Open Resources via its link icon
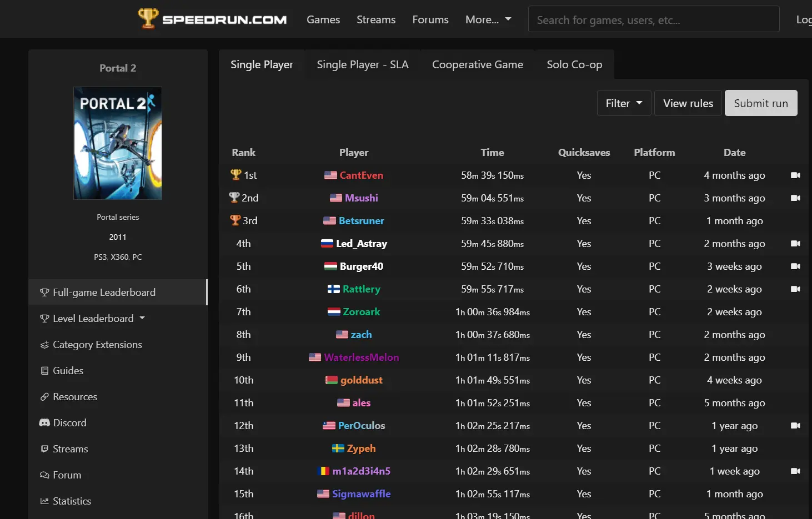Image resolution: width=812 pixels, height=519 pixels. tap(44, 396)
